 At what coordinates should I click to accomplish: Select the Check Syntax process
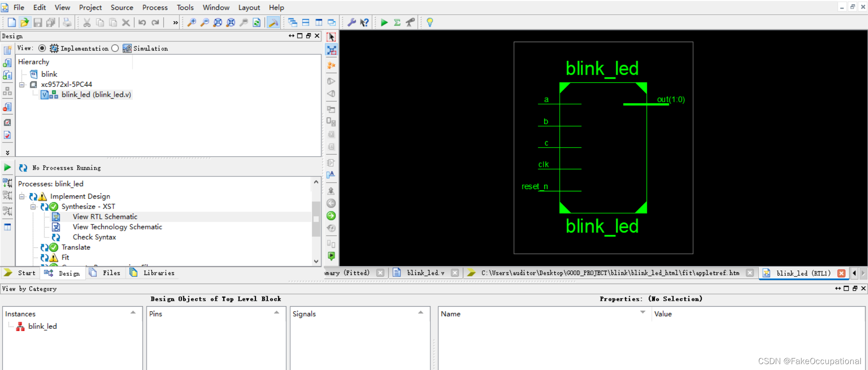click(94, 237)
